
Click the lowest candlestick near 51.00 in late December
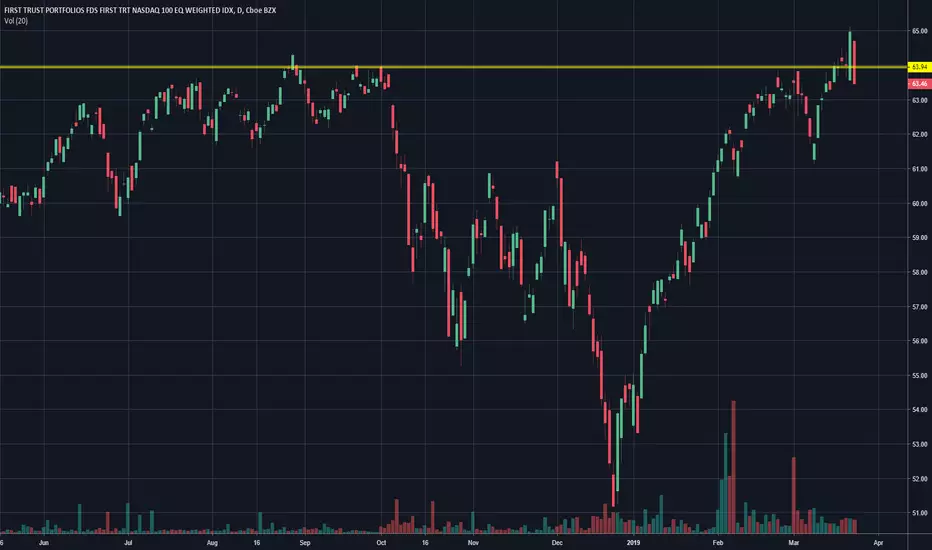click(x=613, y=489)
